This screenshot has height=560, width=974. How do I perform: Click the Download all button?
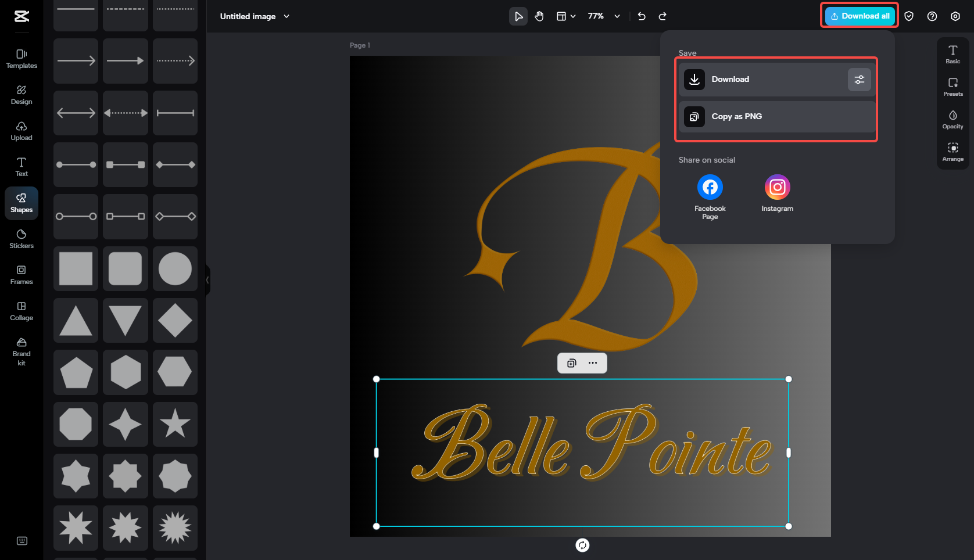coord(859,16)
